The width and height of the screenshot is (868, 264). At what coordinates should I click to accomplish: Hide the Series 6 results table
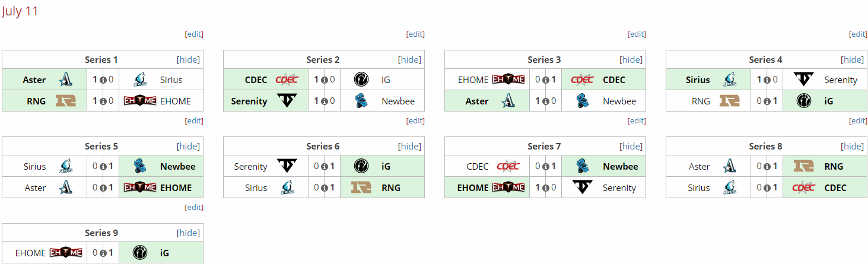(410, 146)
